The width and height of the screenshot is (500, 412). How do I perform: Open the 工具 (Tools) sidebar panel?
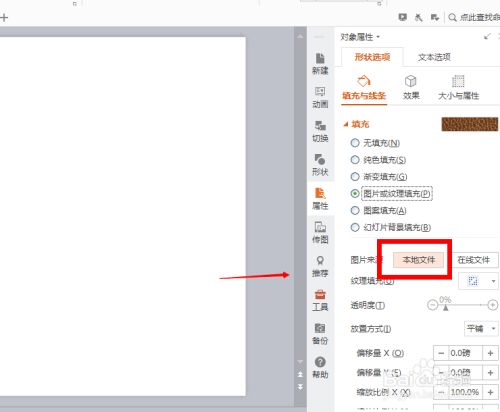click(x=320, y=300)
